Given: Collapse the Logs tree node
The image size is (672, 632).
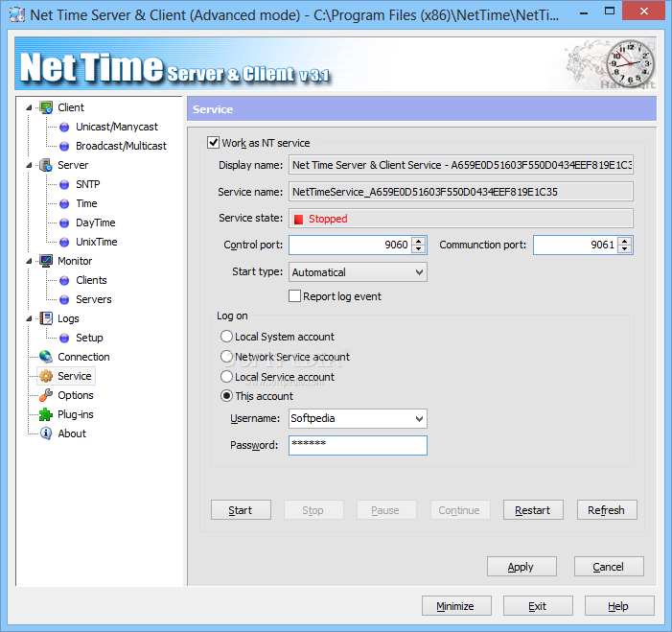Looking at the screenshot, I should point(29,318).
